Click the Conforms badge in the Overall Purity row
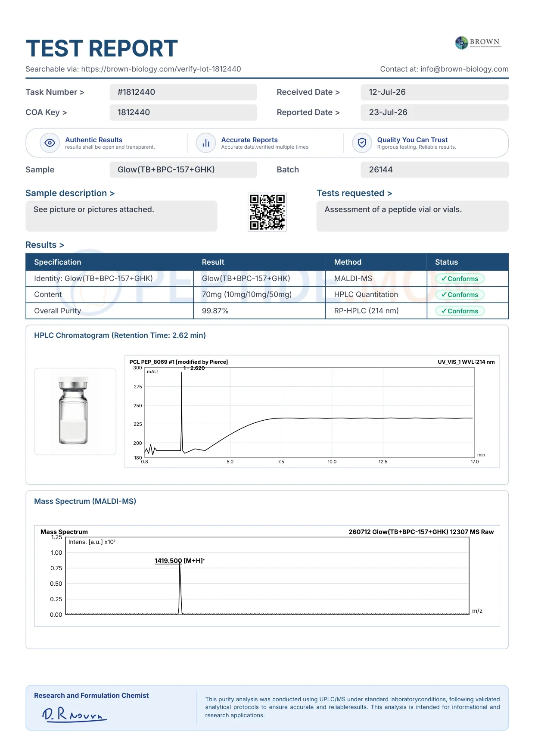Screen dimensions: 535x756 (x=460, y=311)
